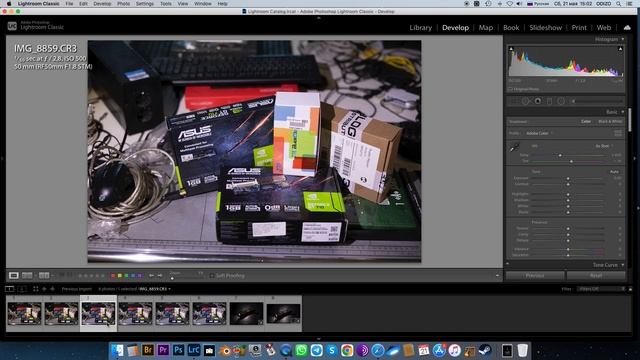Hide the bottom filmstrip panel arrow

click(x=319, y=339)
